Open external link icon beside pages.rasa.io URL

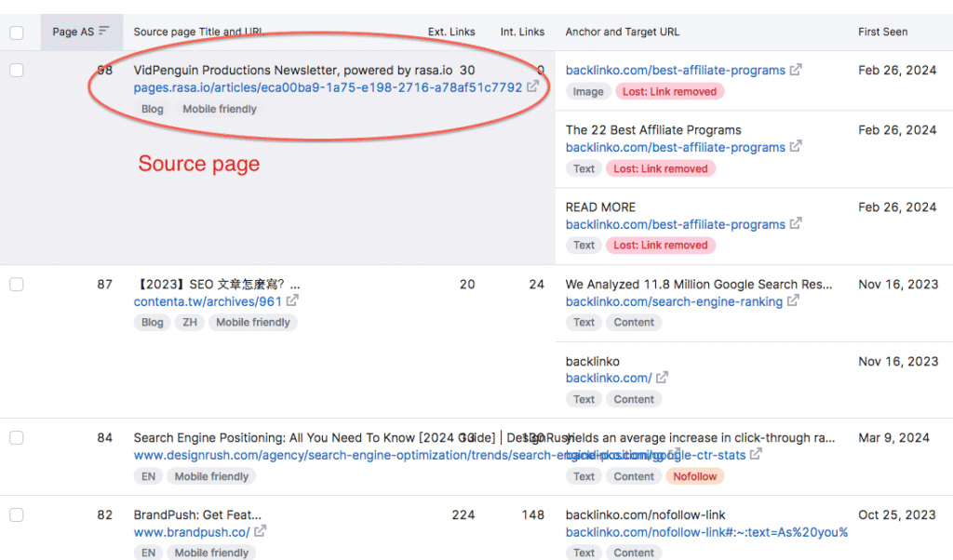pyautogui.click(x=532, y=87)
